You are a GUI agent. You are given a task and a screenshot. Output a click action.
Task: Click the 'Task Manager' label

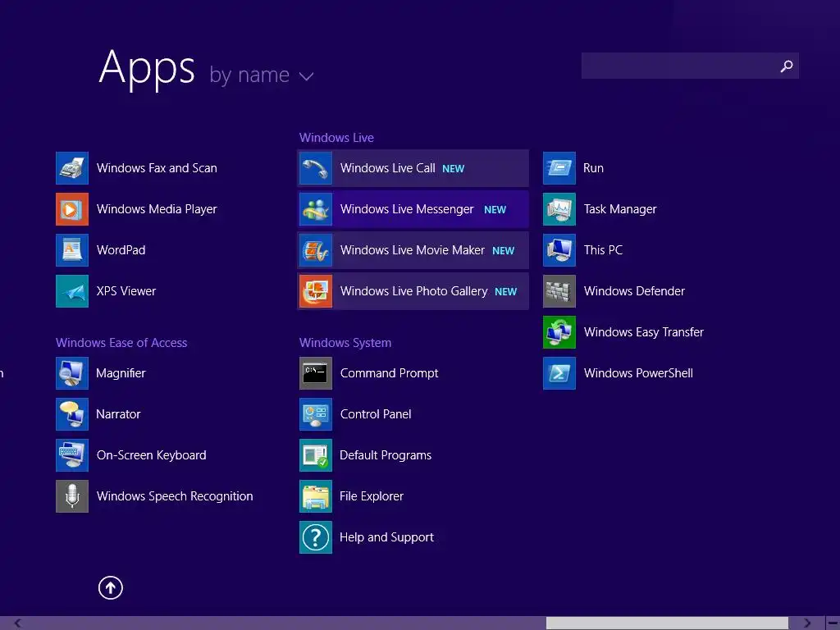[x=620, y=209]
